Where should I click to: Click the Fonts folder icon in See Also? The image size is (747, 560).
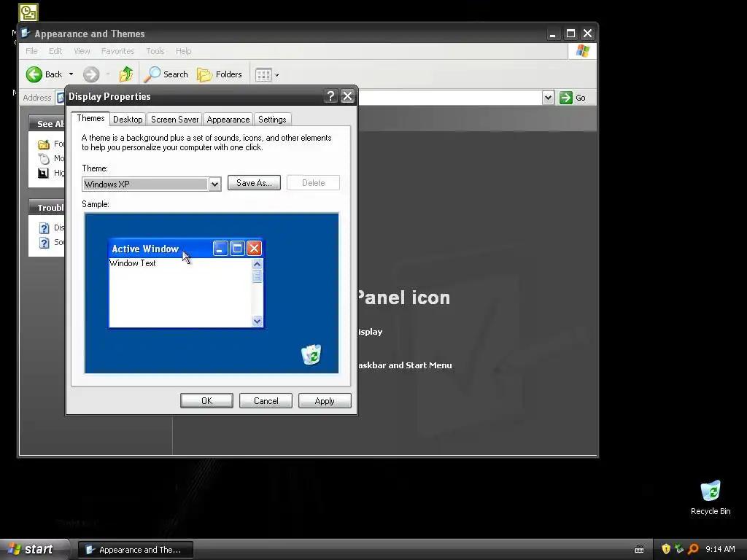click(x=43, y=144)
